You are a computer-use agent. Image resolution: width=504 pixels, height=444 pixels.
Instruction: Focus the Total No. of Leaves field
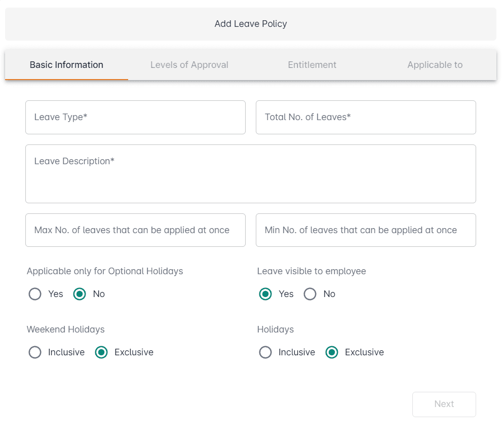tap(366, 117)
